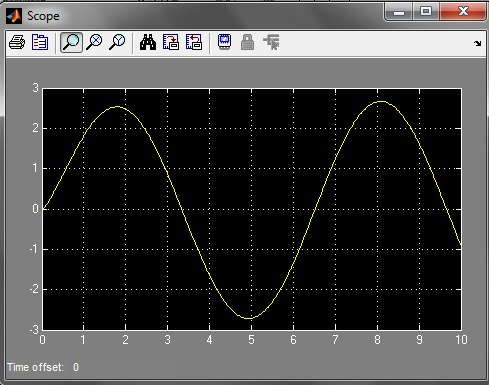Click the Scope window title text
The width and height of the screenshot is (489, 385).
[43, 16]
